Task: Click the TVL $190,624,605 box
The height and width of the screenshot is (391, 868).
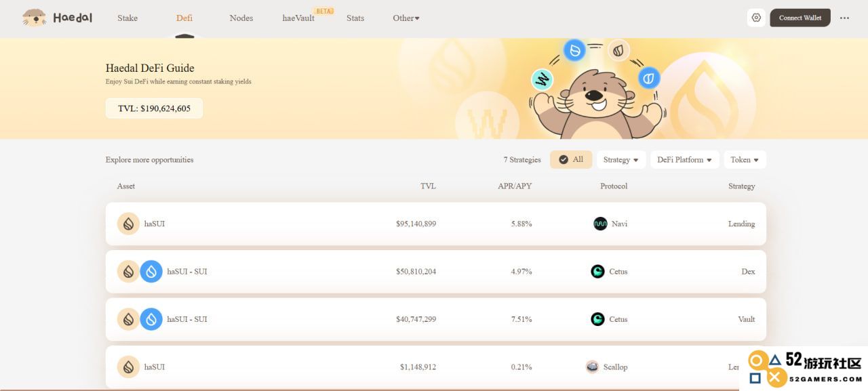Action: (x=154, y=108)
